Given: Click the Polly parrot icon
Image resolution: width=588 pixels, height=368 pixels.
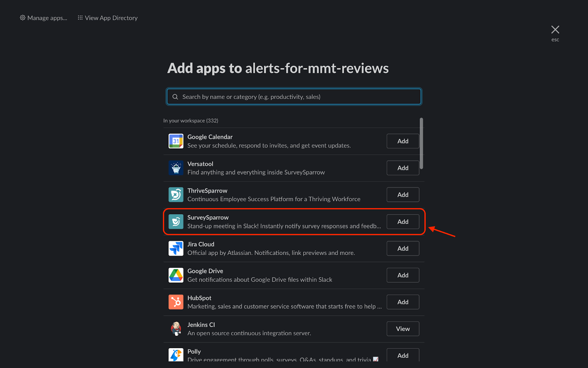Looking at the screenshot, I should [176, 355].
